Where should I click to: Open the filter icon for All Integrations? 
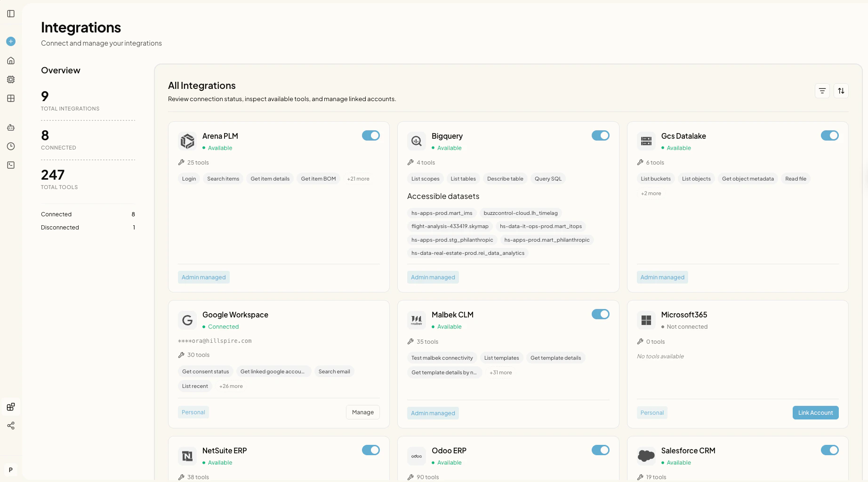pyautogui.click(x=822, y=91)
